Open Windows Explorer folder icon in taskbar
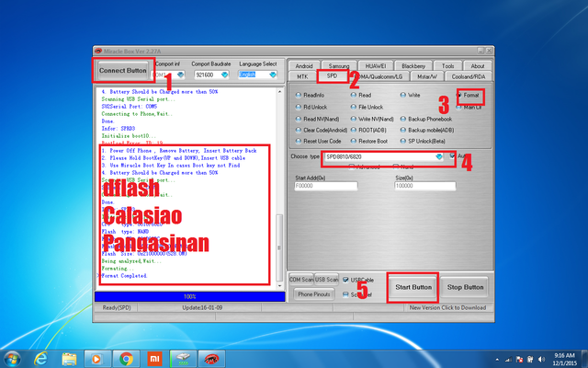588x368 pixels. pos(69,360)
